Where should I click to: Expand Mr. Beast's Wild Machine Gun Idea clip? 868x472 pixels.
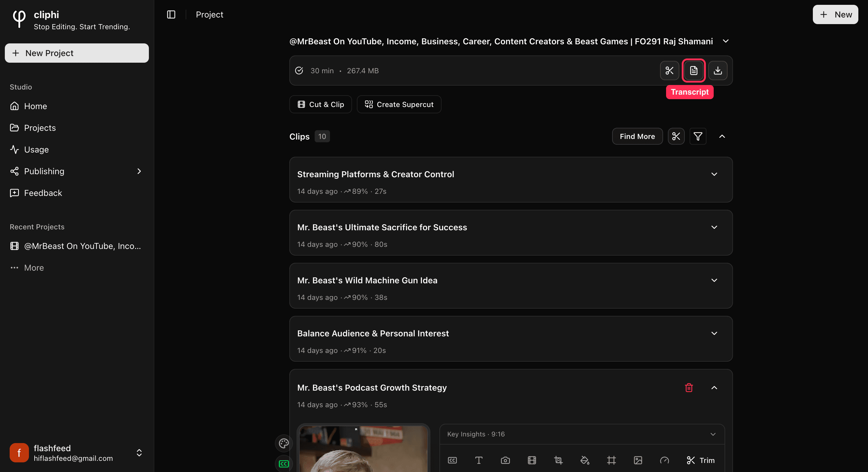coord(714,280)
